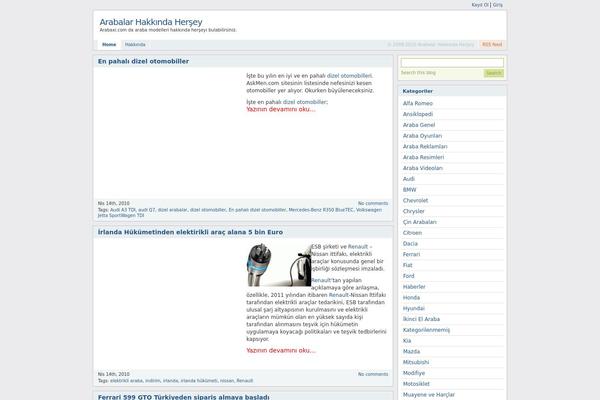The height and width of the screenshot is (400, 600).
Task: Open the Araba Videoları category
Action: [x=423, y=168]
